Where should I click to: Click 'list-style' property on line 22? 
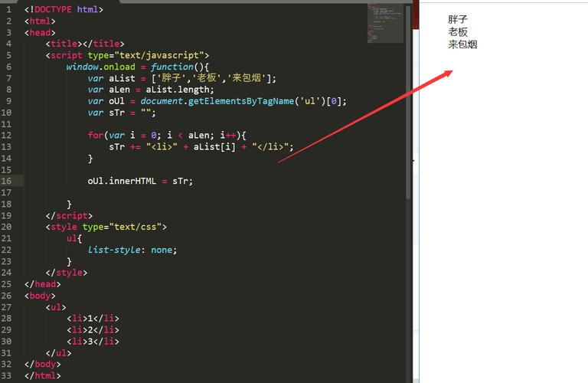114,250
